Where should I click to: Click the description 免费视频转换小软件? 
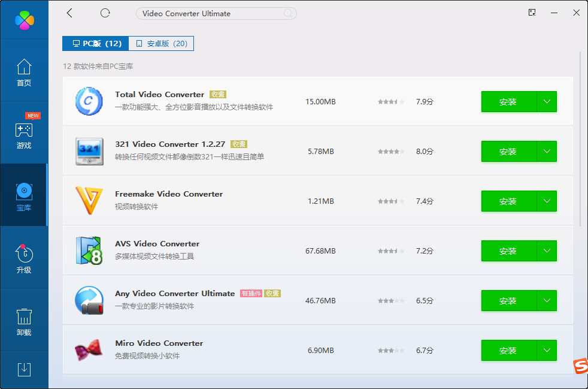pyautogui.click(x=147, y=355)
